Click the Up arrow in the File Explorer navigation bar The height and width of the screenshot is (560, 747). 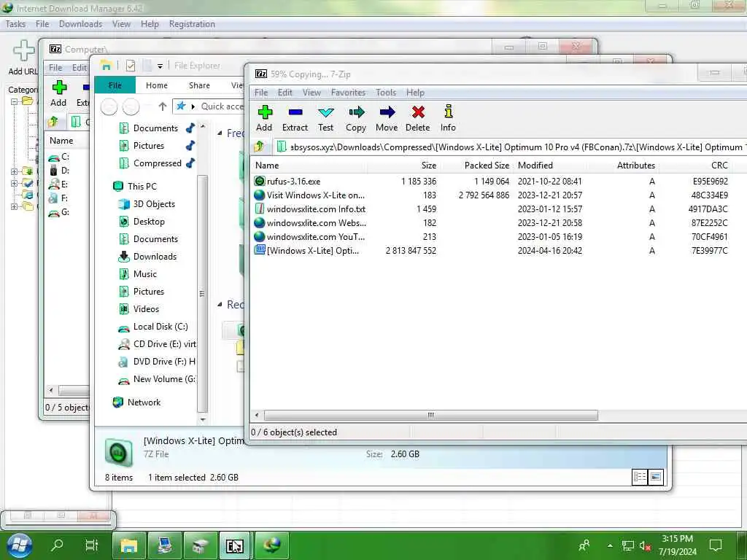163,106
